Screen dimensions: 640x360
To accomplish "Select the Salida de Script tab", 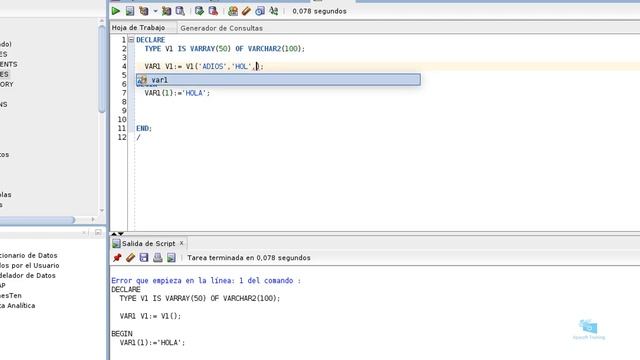I will point(148,243).
